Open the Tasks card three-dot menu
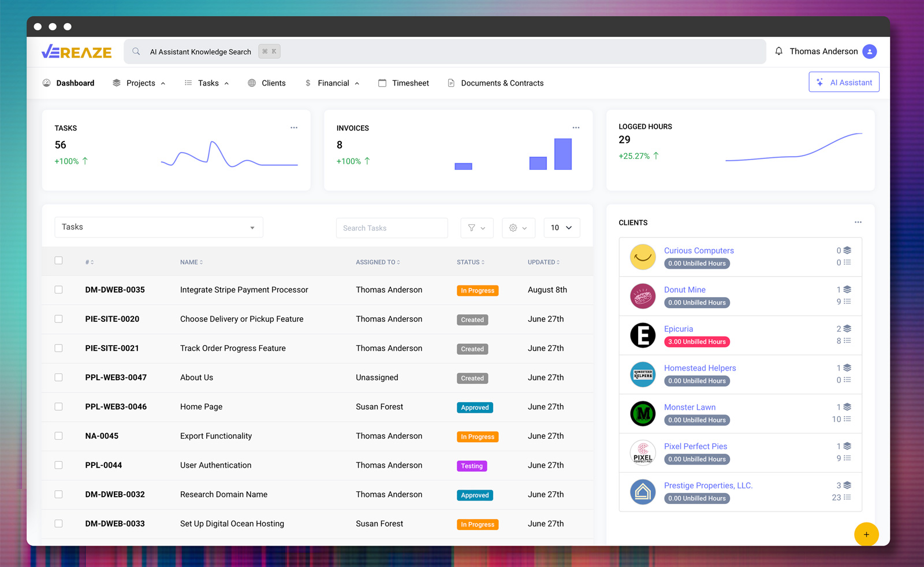 [294, 128]
